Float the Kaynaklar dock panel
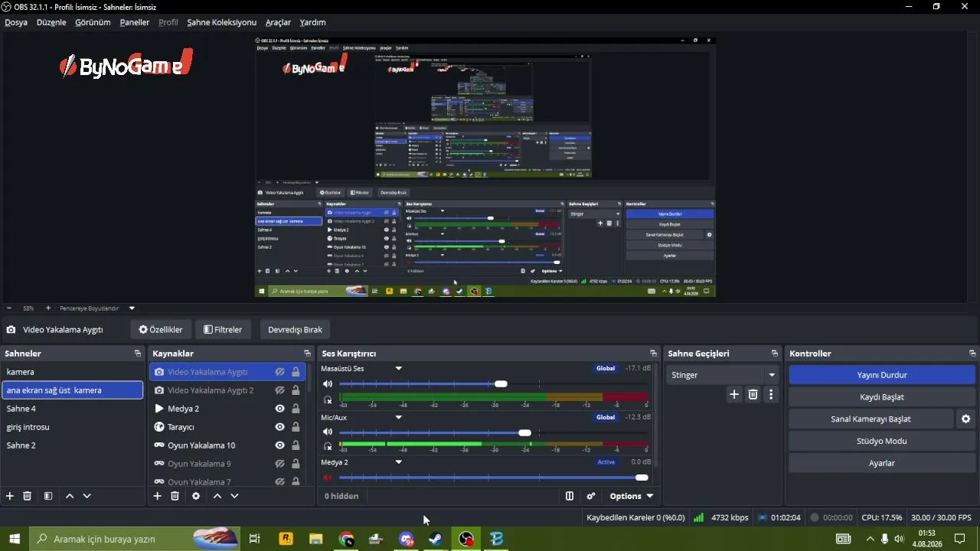Viewport: 980px width, 551px height. pos(307,354)
